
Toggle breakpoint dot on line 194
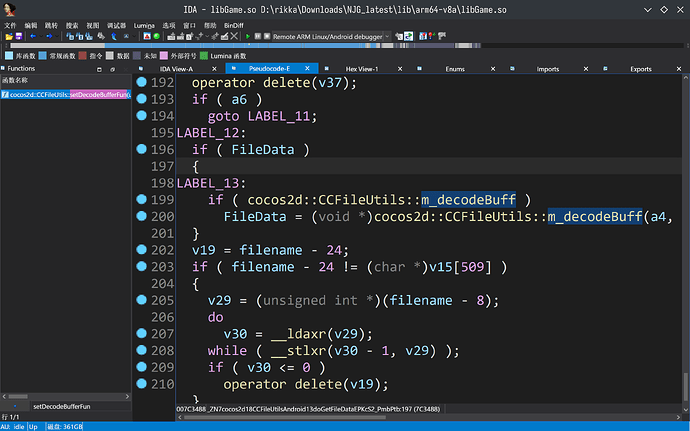click(141, 115)
